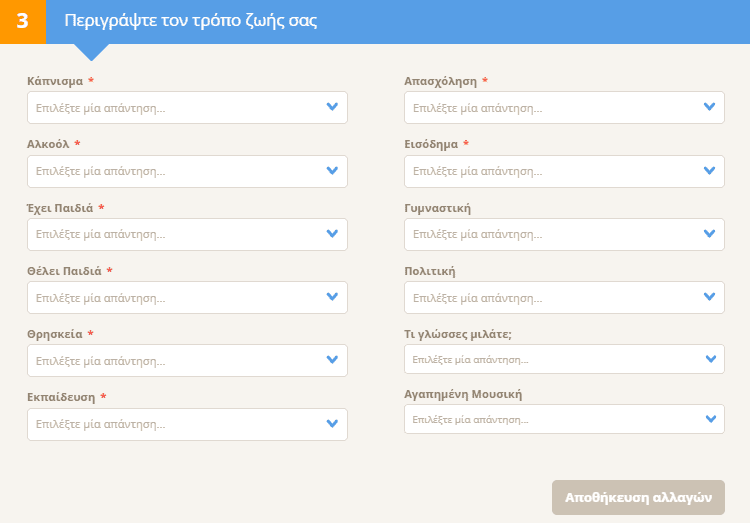Open the Θρησκεία dropdown
750x523 pixels.
[187, 360]
